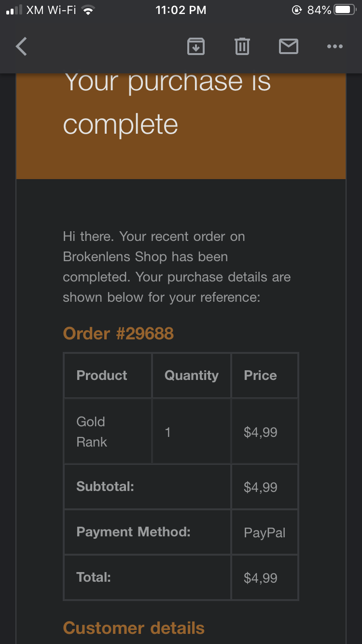Tap the back arrow icon
Screen dimensions: 362x644
point(21,46)
